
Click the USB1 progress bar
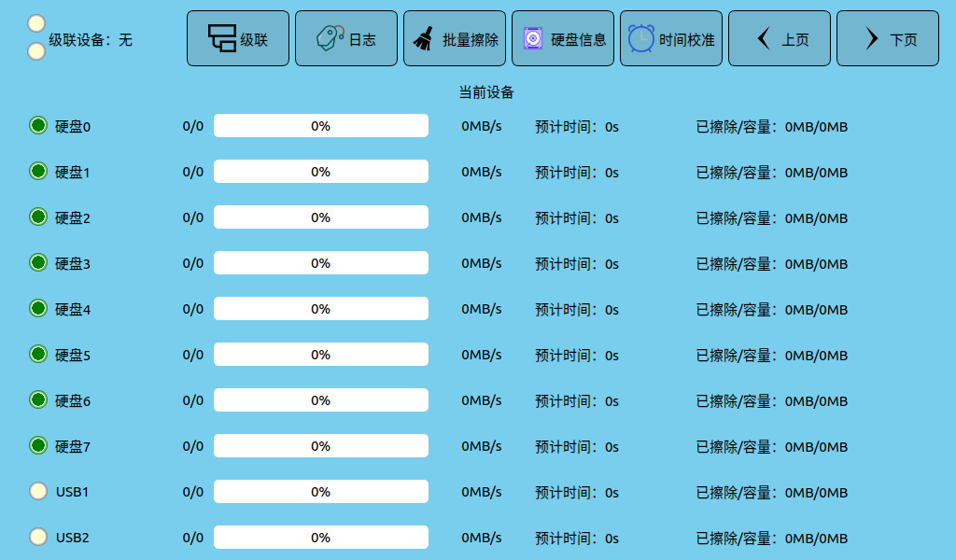coord(320,492)
